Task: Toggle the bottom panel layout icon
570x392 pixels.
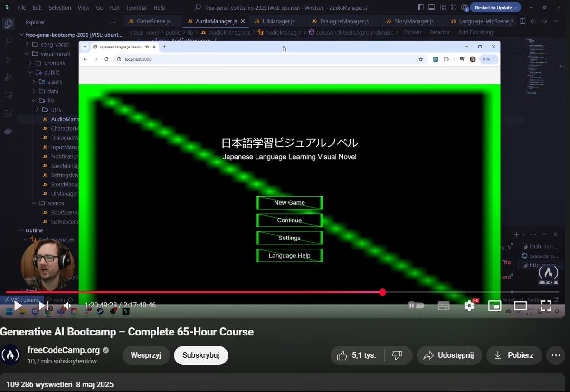Action: 431,7
